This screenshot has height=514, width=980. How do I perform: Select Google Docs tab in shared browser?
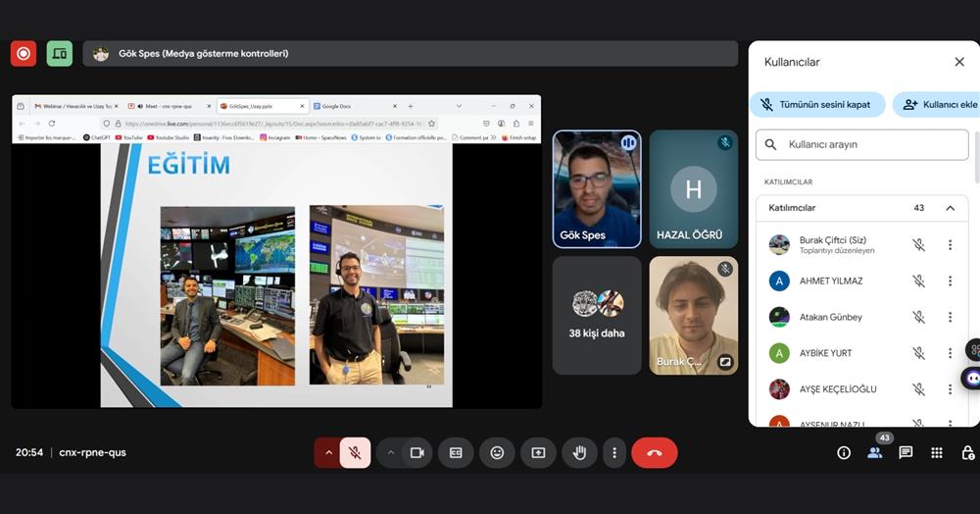click(355, 106)
